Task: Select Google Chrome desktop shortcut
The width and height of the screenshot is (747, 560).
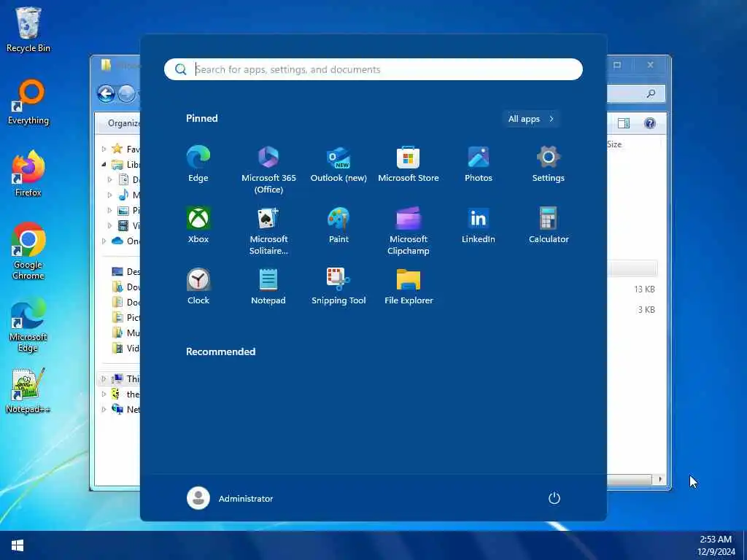Action: pyautogui.click(x=28, y=252)
